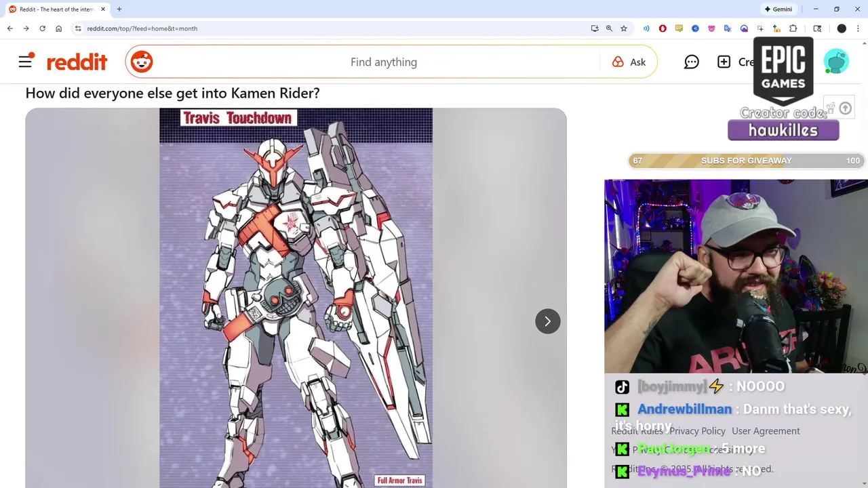868x488 pixels.
Task: Click the blue sound-wave extension icon
Action: (x=646, y=28)
